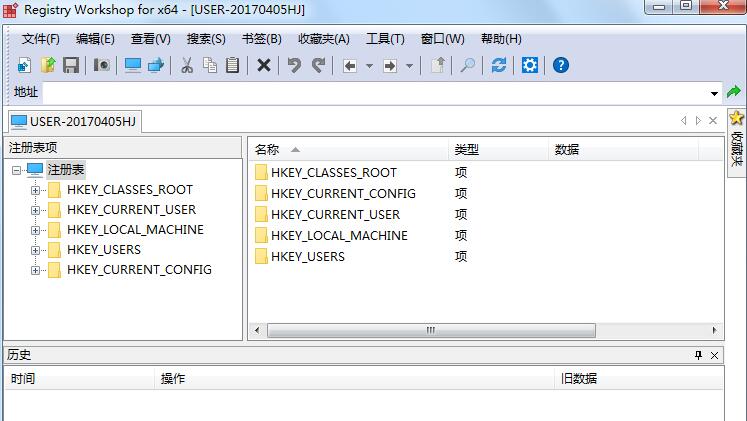Click the Copy icon in toolbar

210,65
